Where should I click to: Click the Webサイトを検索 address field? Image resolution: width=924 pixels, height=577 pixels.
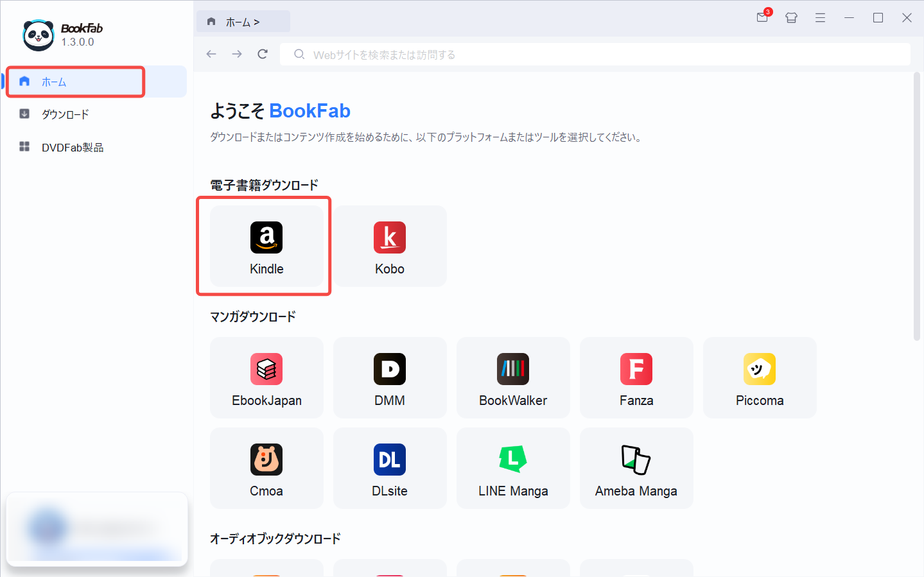pos(595,55)
